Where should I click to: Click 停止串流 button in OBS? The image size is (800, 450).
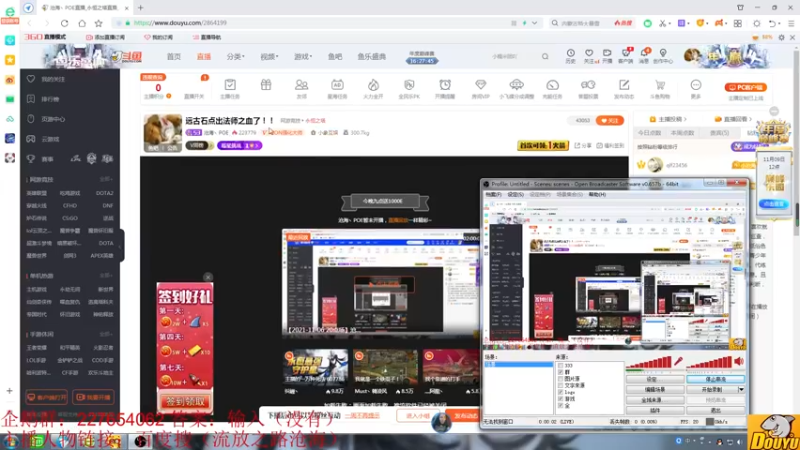(715, 379)
